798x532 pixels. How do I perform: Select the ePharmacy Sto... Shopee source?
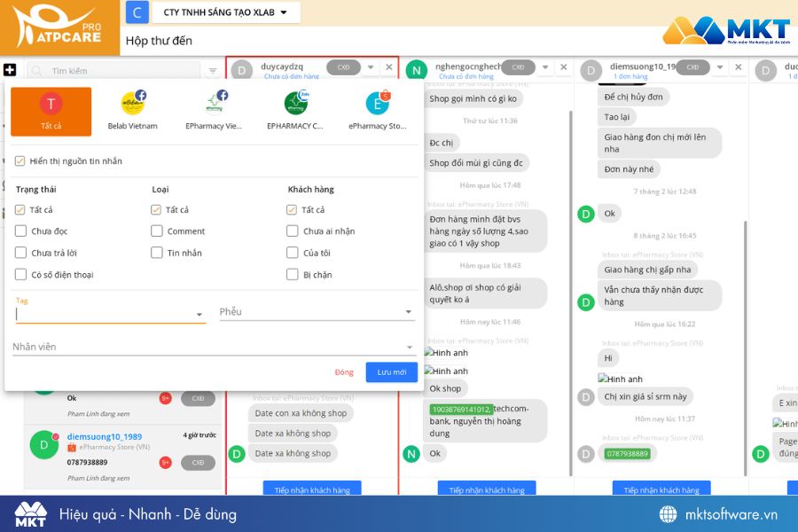click(377, 112)
